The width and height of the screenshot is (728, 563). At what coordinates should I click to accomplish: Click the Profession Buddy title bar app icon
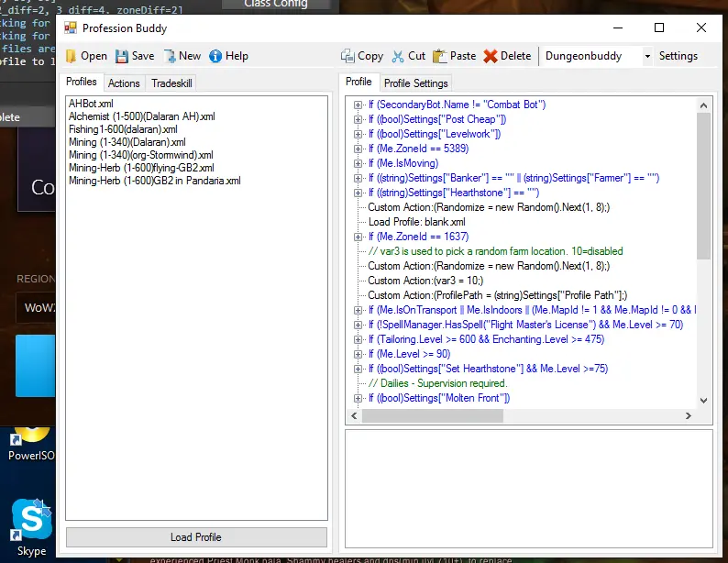click(x=71, y=28)
